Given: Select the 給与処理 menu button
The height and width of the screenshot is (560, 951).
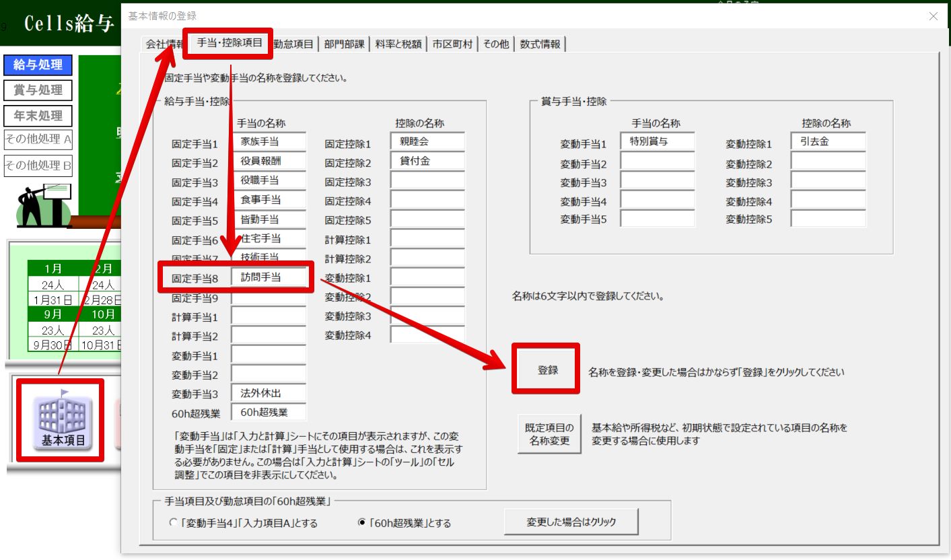Looking at the screenshot, I should (x=38, y=65).
